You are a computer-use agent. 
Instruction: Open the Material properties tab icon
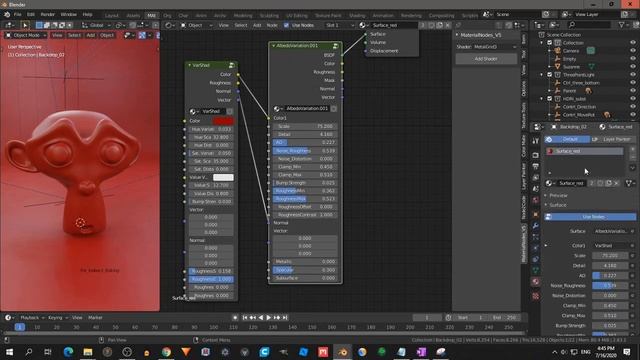536,282
